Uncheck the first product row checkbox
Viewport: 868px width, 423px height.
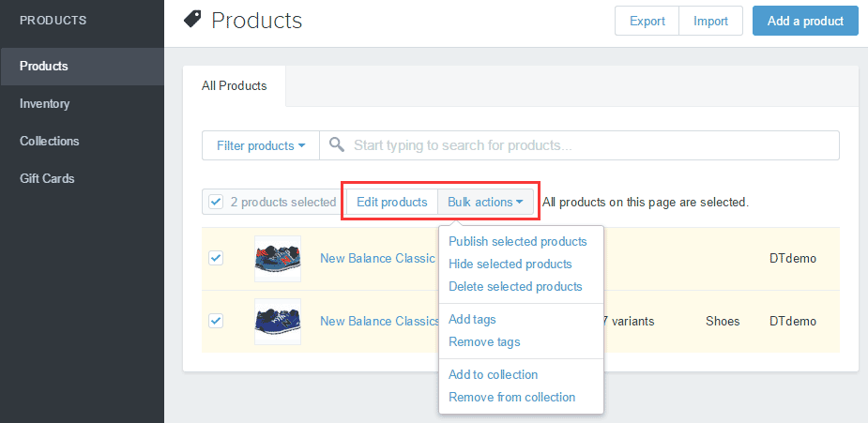pyautogui.click(x=216, y=258)
